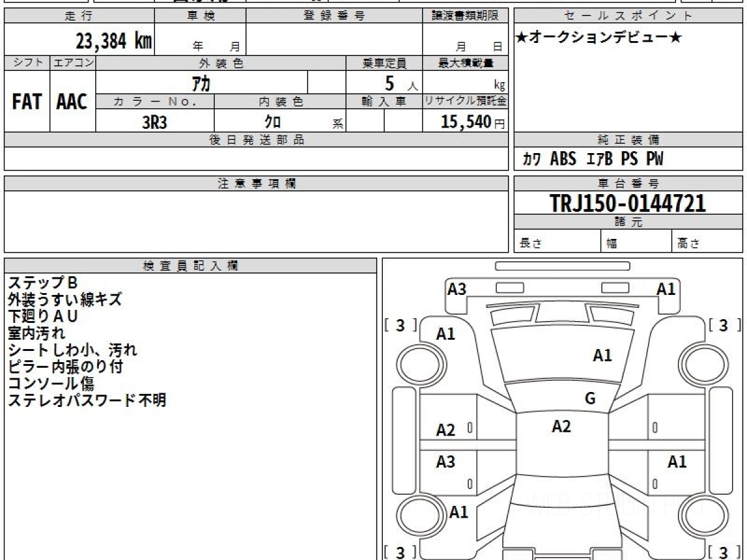Select the note ピラー内張のり付
Screen dimensions: 747x560
coord(65,367)
